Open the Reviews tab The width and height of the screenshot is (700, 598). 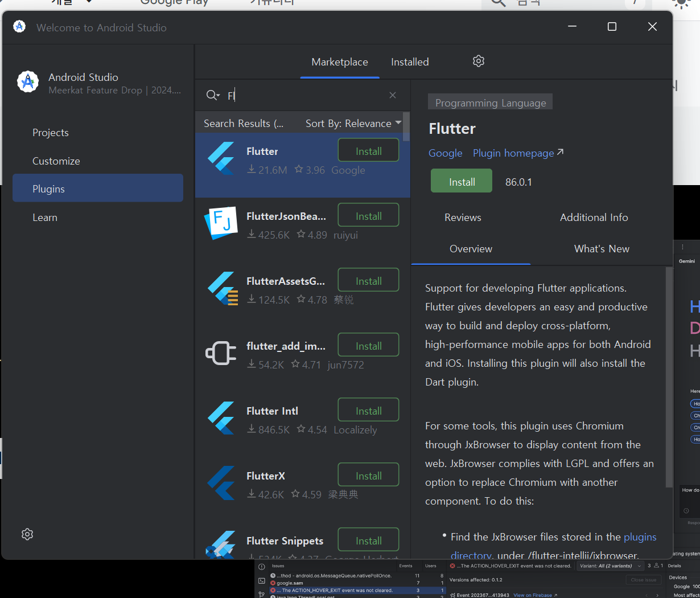point(463,217)
